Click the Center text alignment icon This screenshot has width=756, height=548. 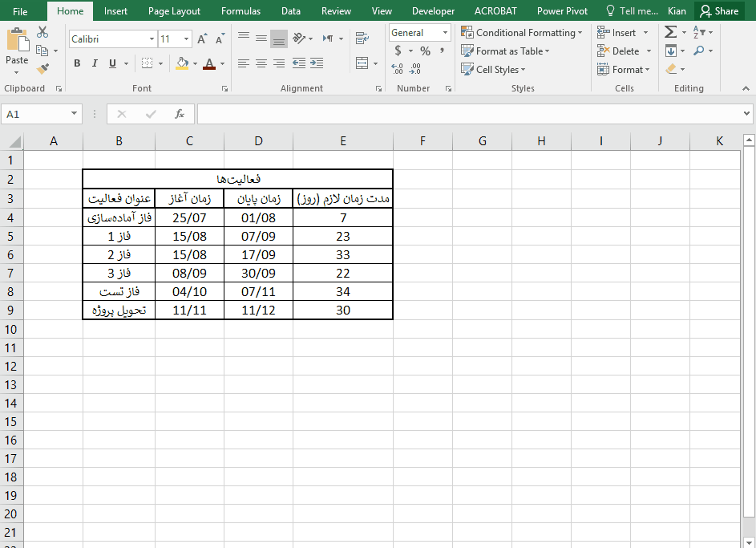coord(261,63)
